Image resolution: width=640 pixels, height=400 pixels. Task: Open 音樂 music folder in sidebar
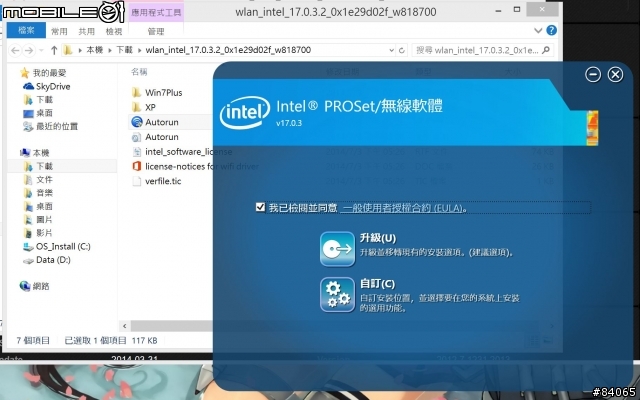point(44,193)
